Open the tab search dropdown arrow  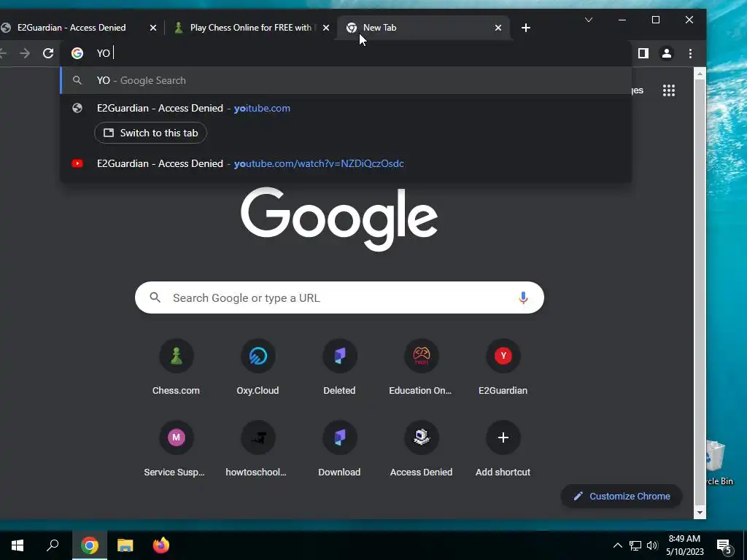pos(589,20)
